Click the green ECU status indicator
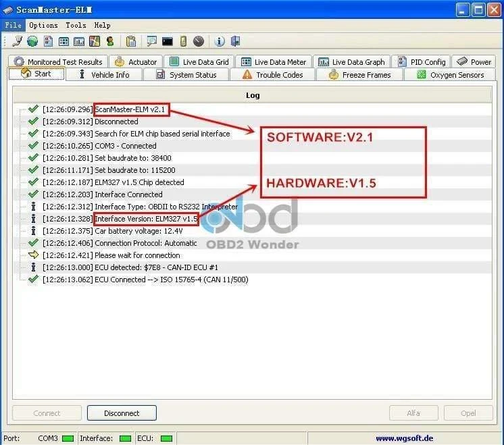The height and width of the screenshot is (445, 504). pos(166,438)
